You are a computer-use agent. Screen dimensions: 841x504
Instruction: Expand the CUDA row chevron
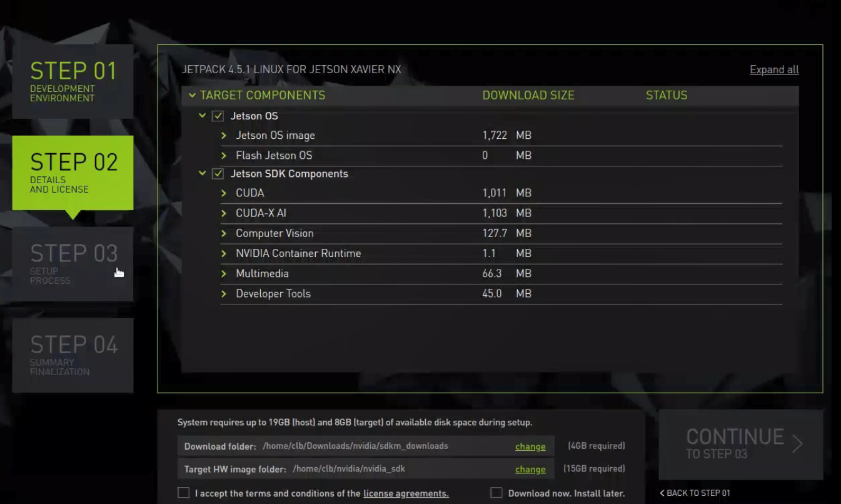pos(224,193)
